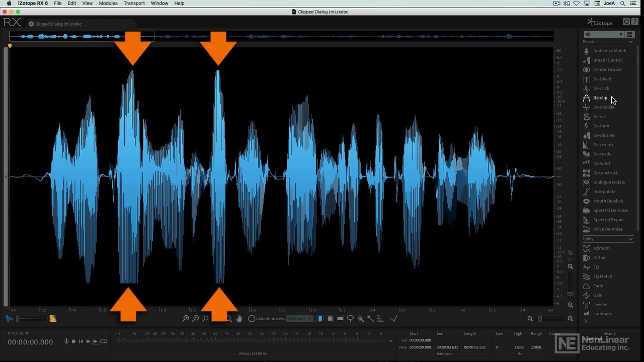Collapse the Utility module section
Screen dimensions: 644x362
(630, 239)
